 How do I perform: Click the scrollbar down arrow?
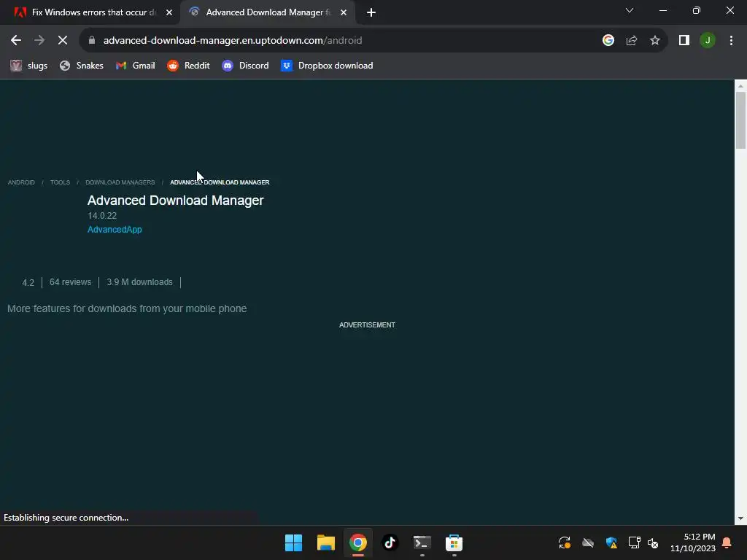(740, 518)
